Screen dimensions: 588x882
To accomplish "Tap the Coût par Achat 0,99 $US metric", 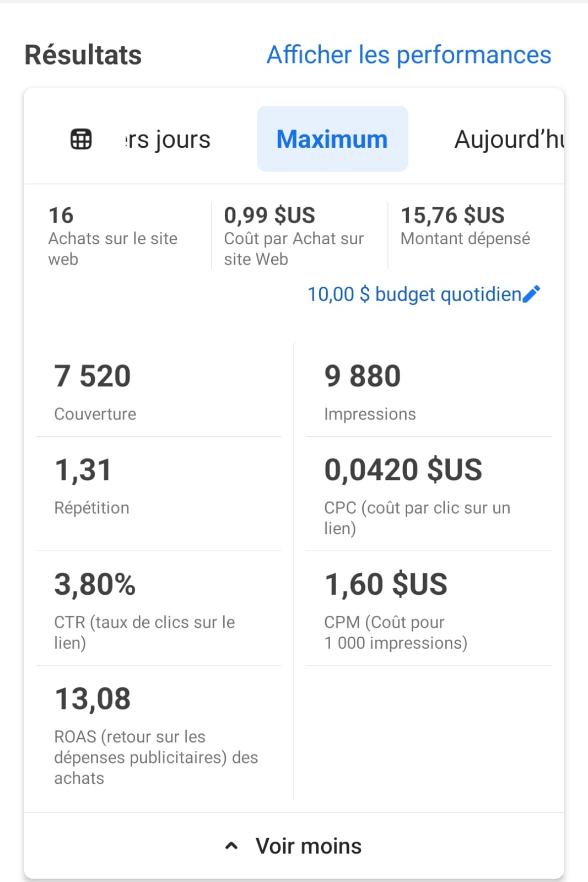I will (294, 236).
